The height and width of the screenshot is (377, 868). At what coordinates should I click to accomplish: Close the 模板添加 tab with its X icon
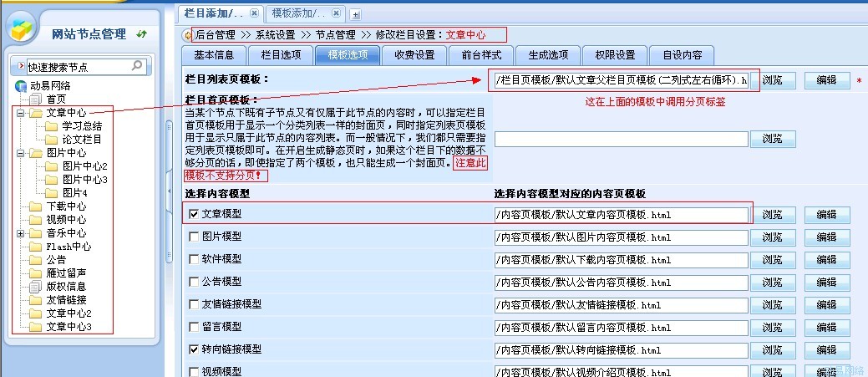pos(336,13)
